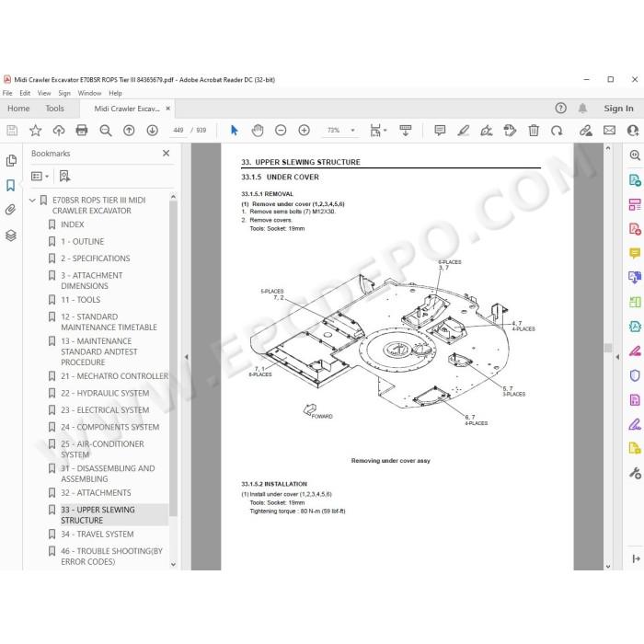This screenshot has height=644, width=644.
Task: Open the stamp tool
Action: click(510, 131)
